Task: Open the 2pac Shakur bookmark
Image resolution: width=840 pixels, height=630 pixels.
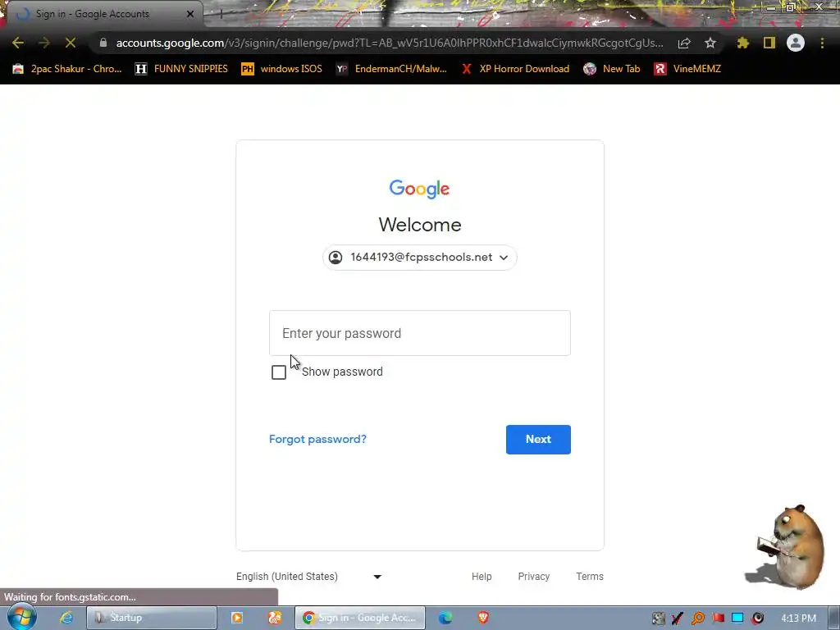Action: coord(67,69)
